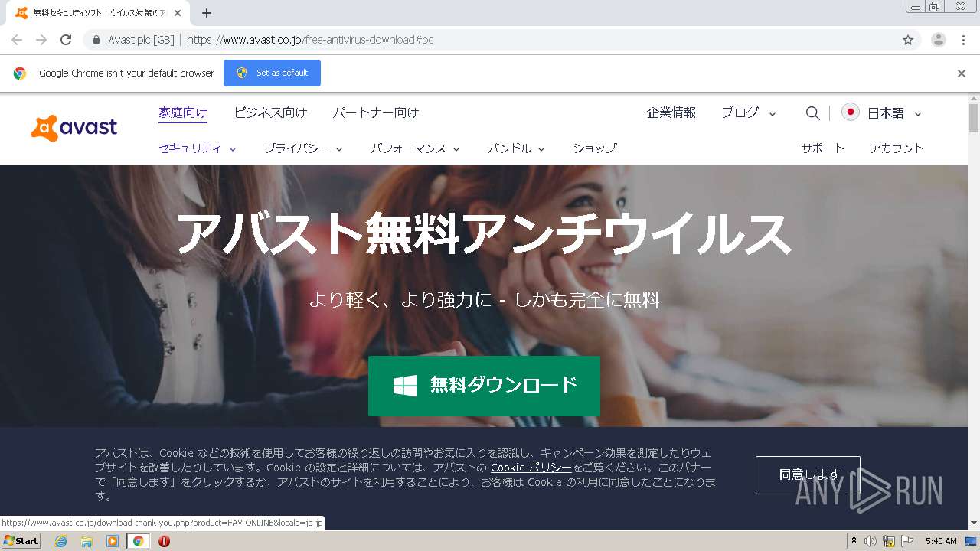Open アカウント link
This screenshot has height=551, width=980.
pyautogui.click(x=897, y=148)
